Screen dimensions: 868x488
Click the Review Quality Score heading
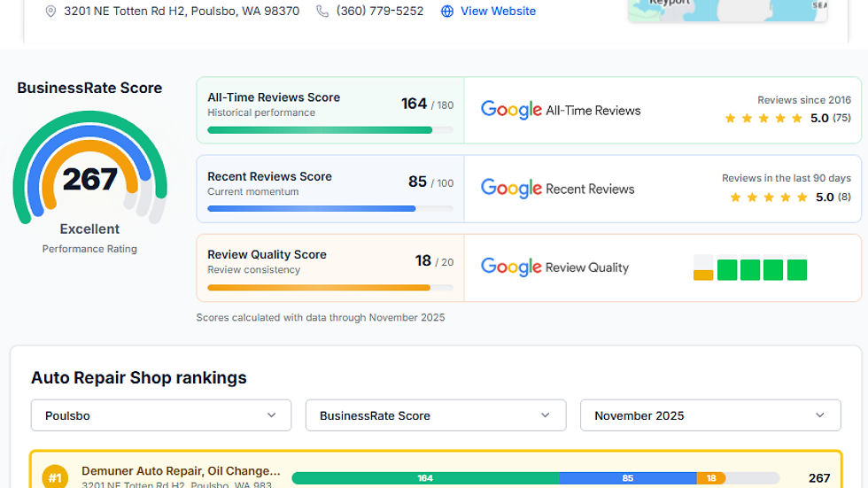(267, 254)
